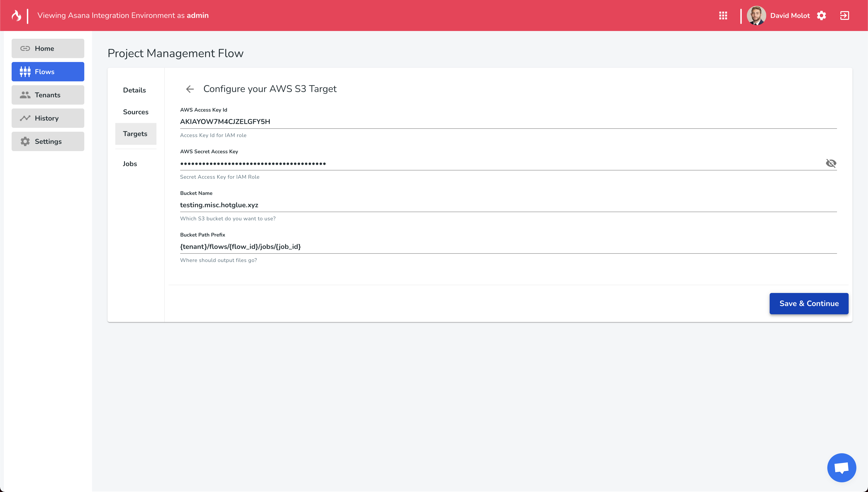Click the David Molot user name
Screen dimensions: 868x492
pyautogui.click(x=790, y=15)
